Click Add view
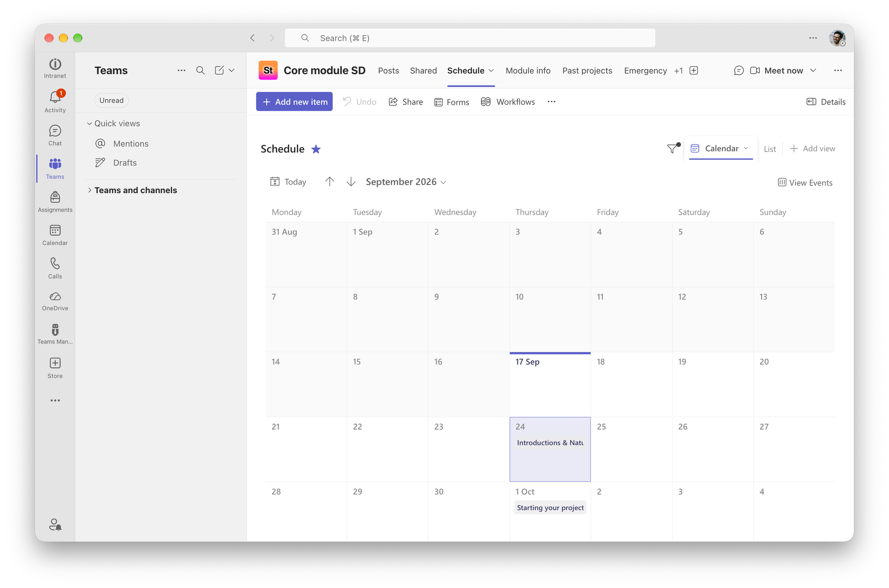889x588 pixels. [813, 148]
